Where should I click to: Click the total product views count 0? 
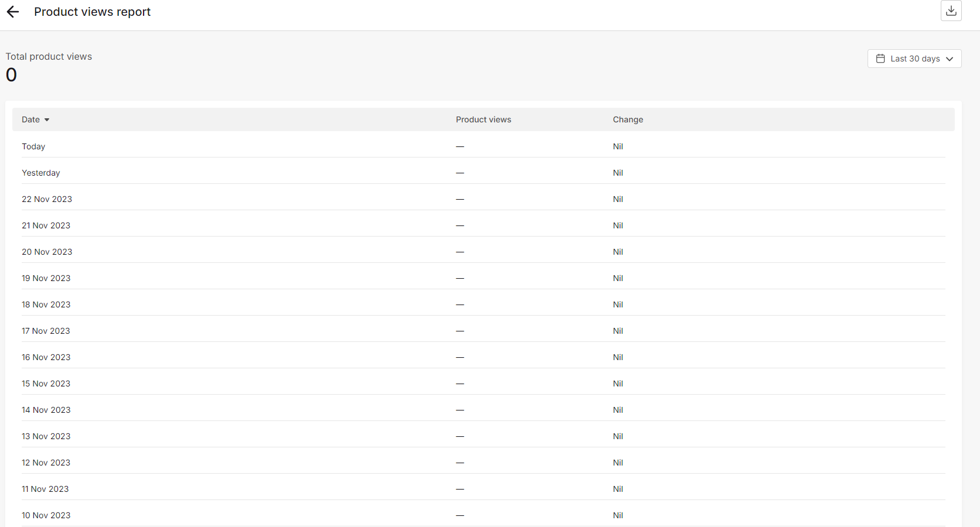(x=11, y=75)
